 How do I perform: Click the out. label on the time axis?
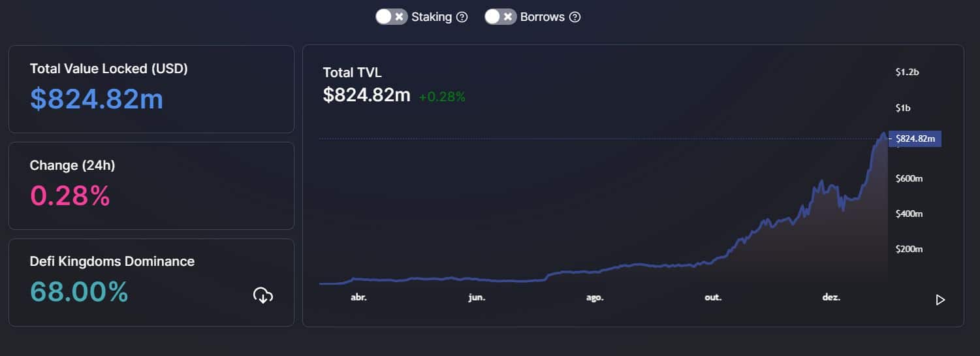713,297
